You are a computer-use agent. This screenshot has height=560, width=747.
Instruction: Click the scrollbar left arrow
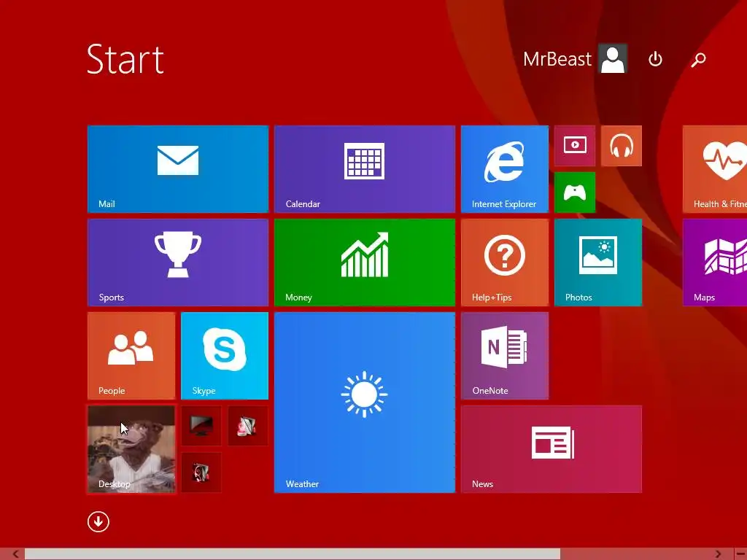[15, 554]
